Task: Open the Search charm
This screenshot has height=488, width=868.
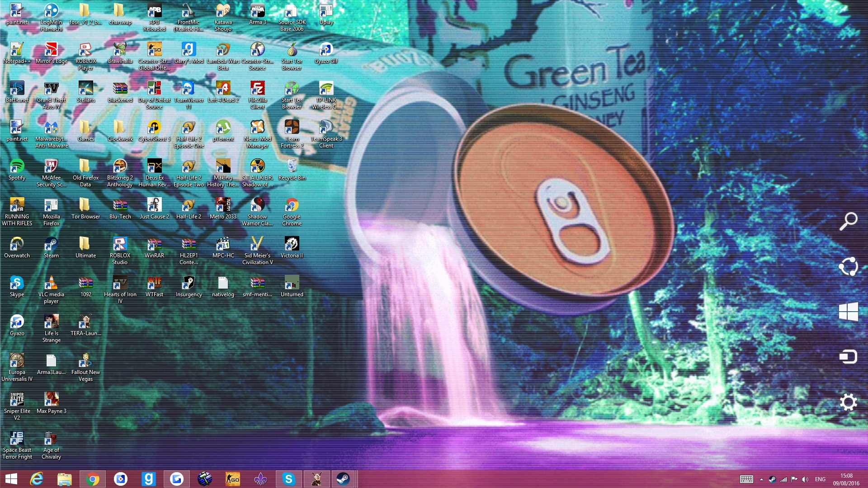Action: pos(849,221)
